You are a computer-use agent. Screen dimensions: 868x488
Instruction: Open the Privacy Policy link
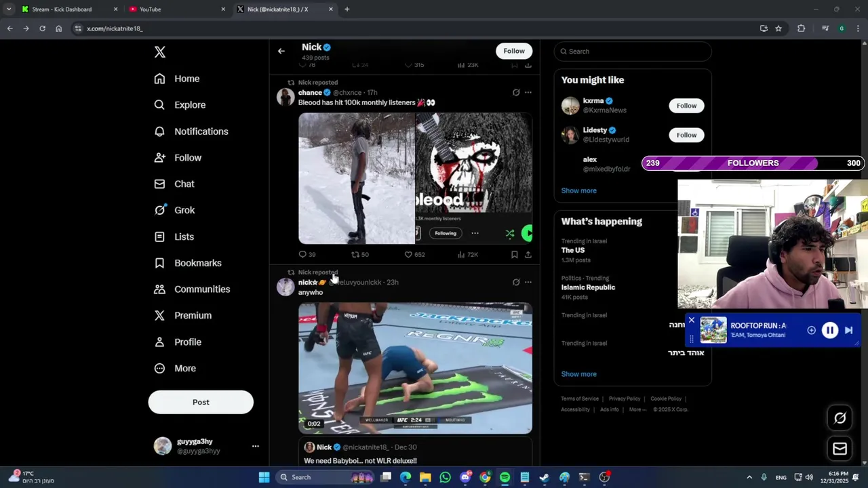coord(625,399)
